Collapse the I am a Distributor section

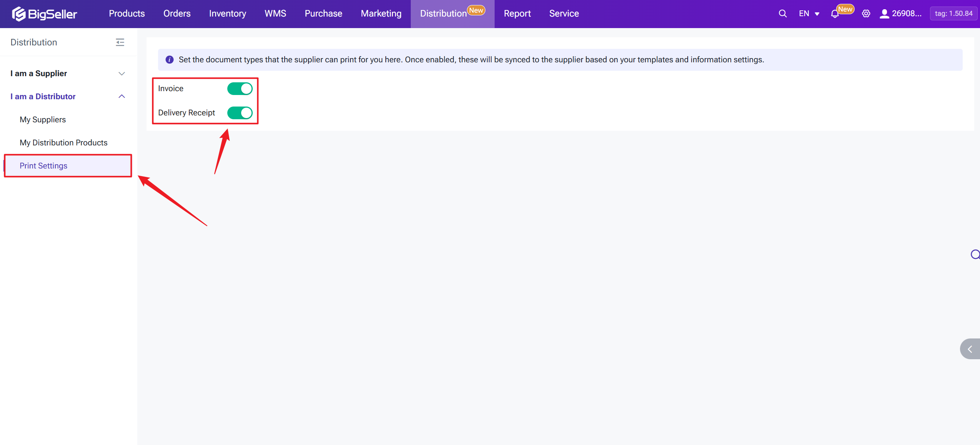68,97
